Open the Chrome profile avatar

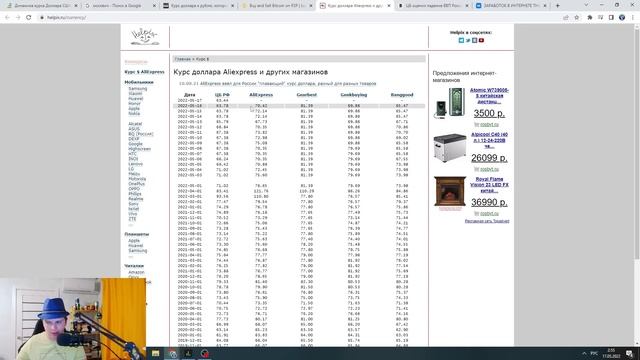[622, 18]
